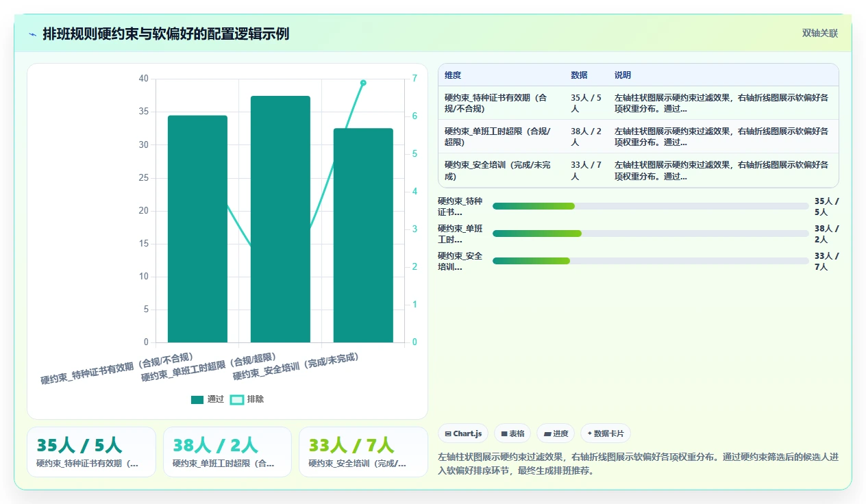Click the description paragraph starting 左轴柱状图展示
The width and height of the screenshot is (866, 504).
click(638, 464)
